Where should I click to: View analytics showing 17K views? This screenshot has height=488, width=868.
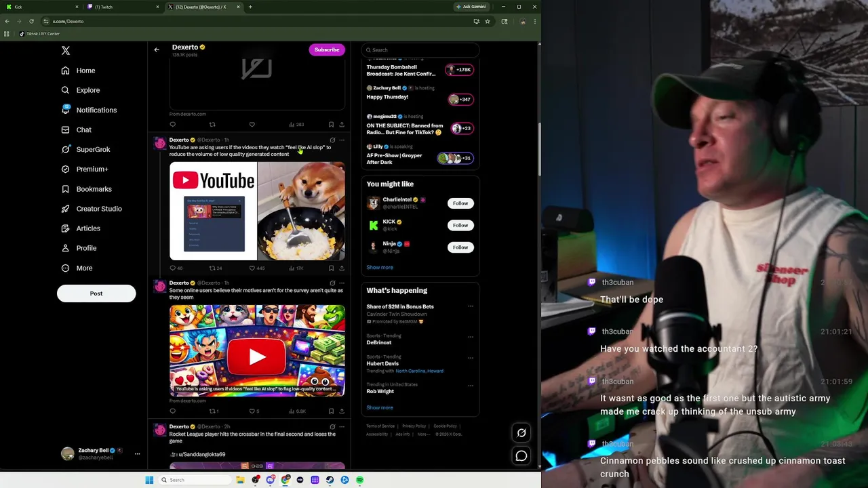(296, 268)
